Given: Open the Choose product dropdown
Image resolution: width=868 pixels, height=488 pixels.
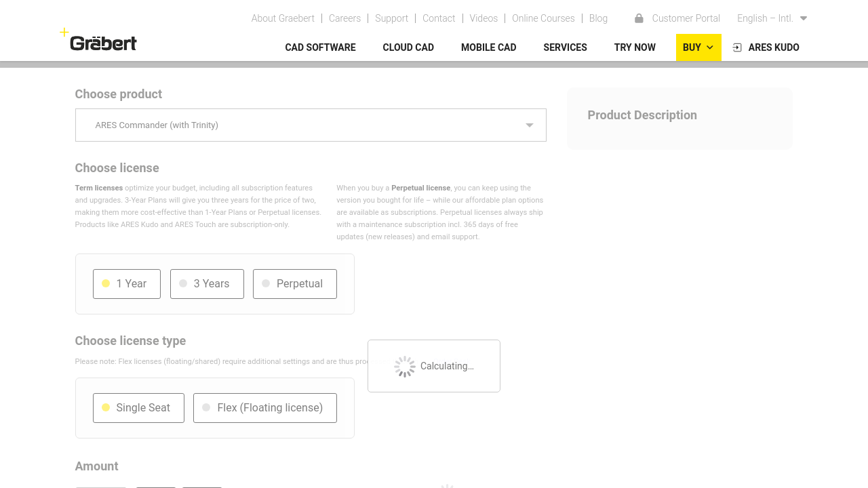Looking at the screenshot, I should point(311,125).
